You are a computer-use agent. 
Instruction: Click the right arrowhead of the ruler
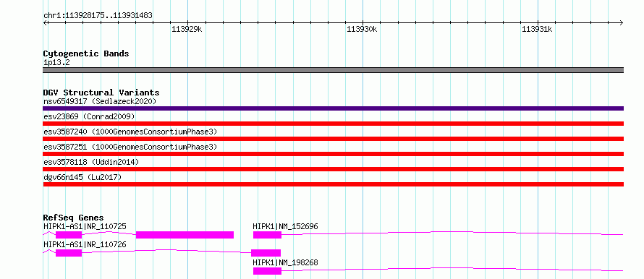click(x=622, y=22)
